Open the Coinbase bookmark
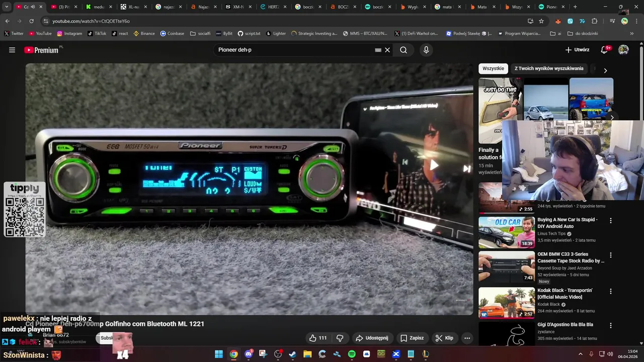 point(172,34)
